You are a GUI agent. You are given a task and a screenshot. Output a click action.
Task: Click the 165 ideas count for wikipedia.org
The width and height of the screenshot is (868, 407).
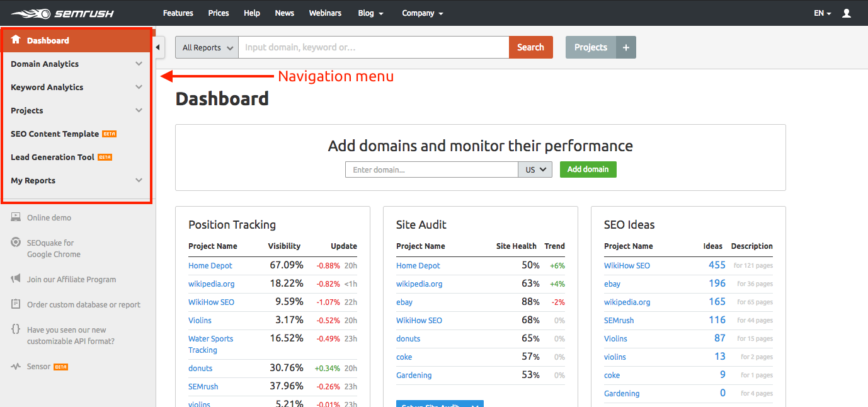click(717, 302)
